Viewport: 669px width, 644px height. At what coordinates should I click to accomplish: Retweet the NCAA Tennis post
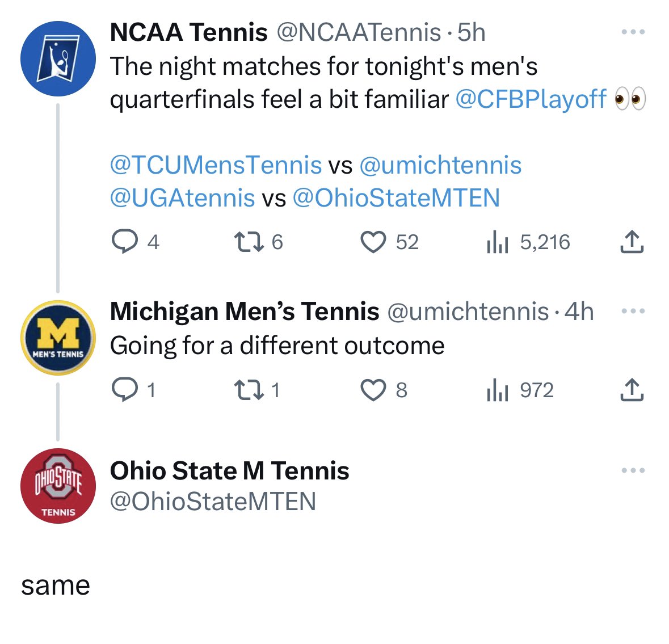point(249,242)
